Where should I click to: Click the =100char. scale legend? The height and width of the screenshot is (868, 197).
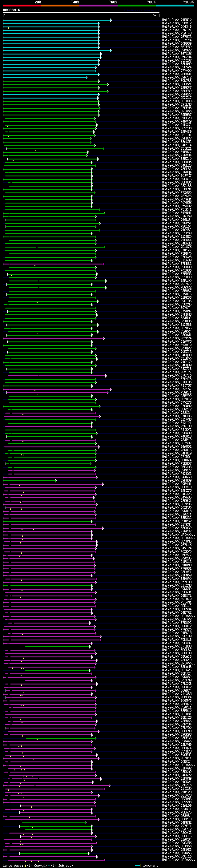click(x=147, y=866)
